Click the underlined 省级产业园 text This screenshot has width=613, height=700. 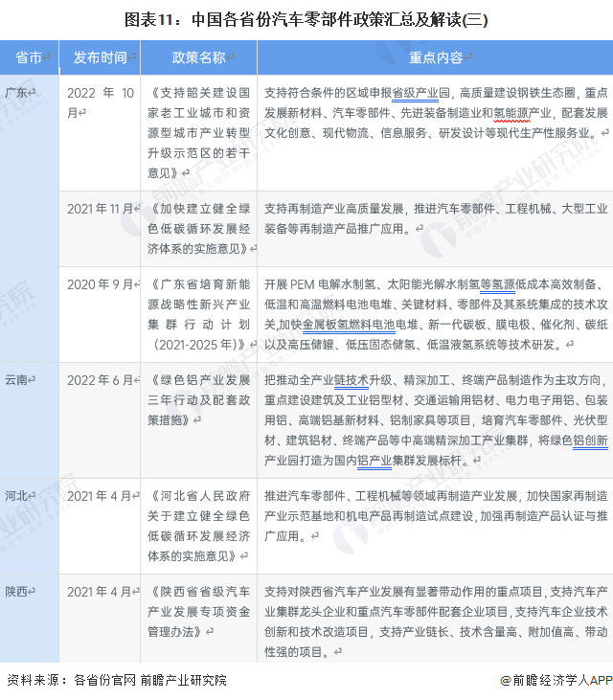pos(415,94)
